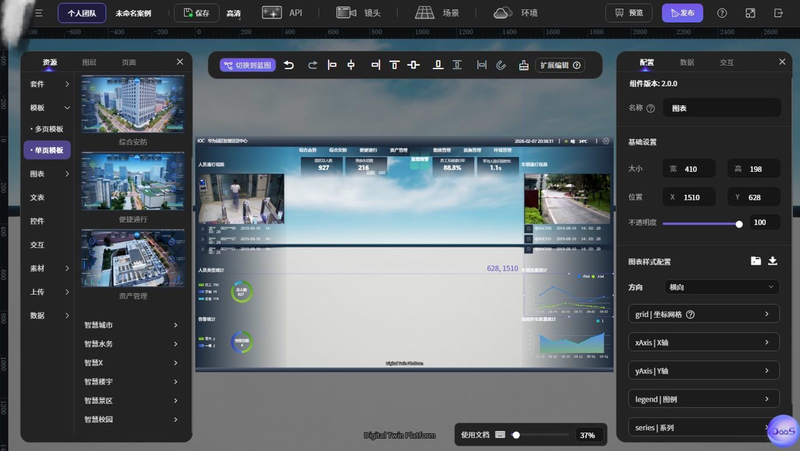Open the hamburger menu at top left
The width and height of the screenshot is (800, 451).
pyautogui.click(x=39, y=13)
